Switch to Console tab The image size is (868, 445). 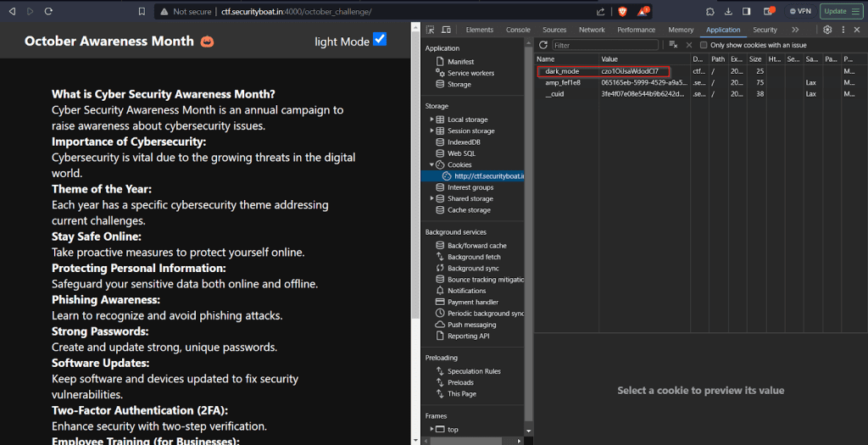tap(518, 30)
